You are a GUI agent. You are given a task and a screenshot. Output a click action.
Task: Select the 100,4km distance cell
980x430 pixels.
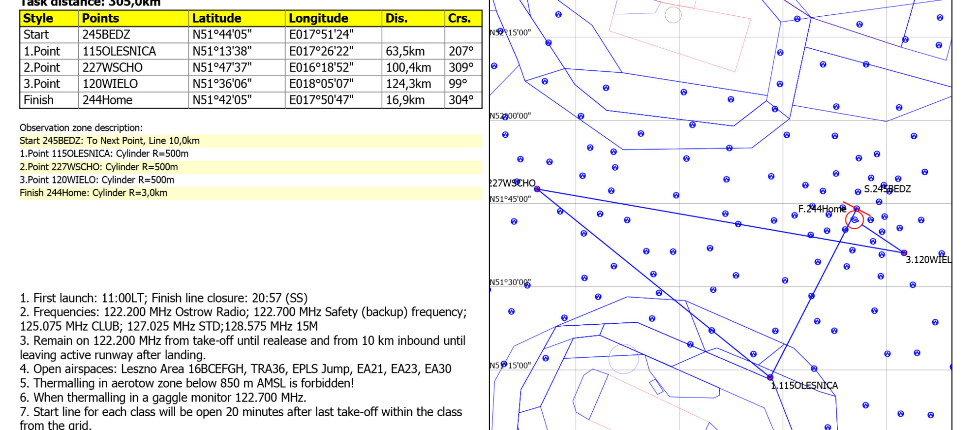click(408, 67)
